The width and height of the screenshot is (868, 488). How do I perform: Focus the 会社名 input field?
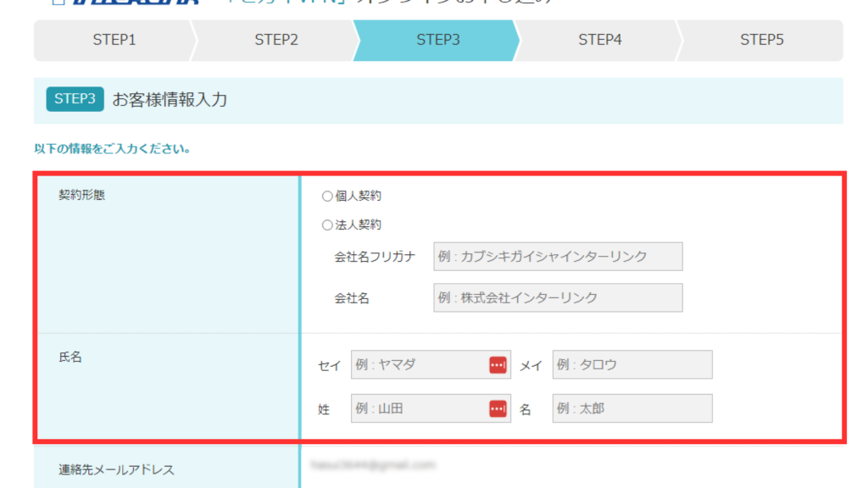tap(557, 297)
